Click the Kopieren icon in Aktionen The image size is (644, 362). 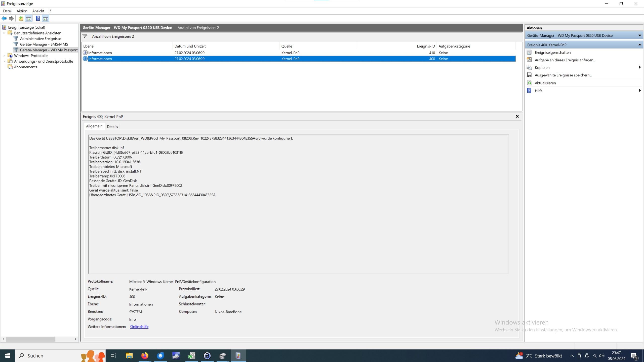coord(529,68)
